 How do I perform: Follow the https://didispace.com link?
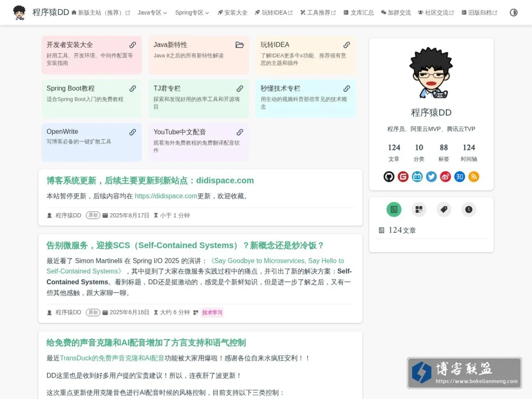(x=166, y=196)
